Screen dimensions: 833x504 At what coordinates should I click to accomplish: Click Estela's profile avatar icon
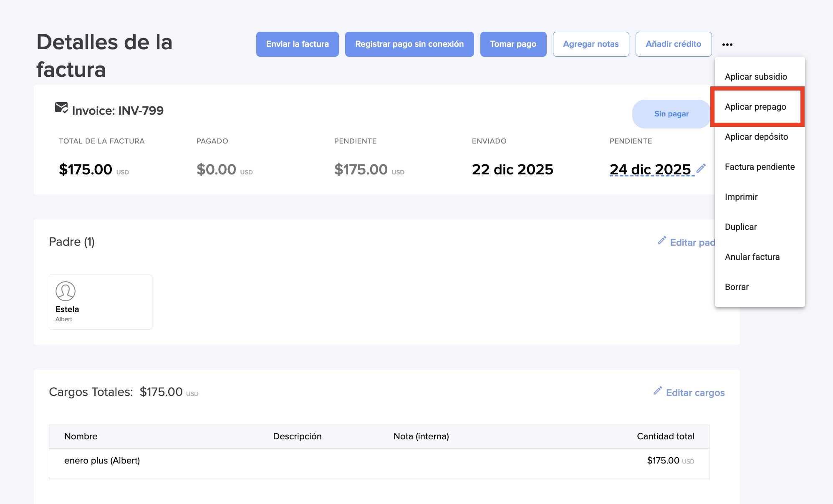click(x=66, y=291)
